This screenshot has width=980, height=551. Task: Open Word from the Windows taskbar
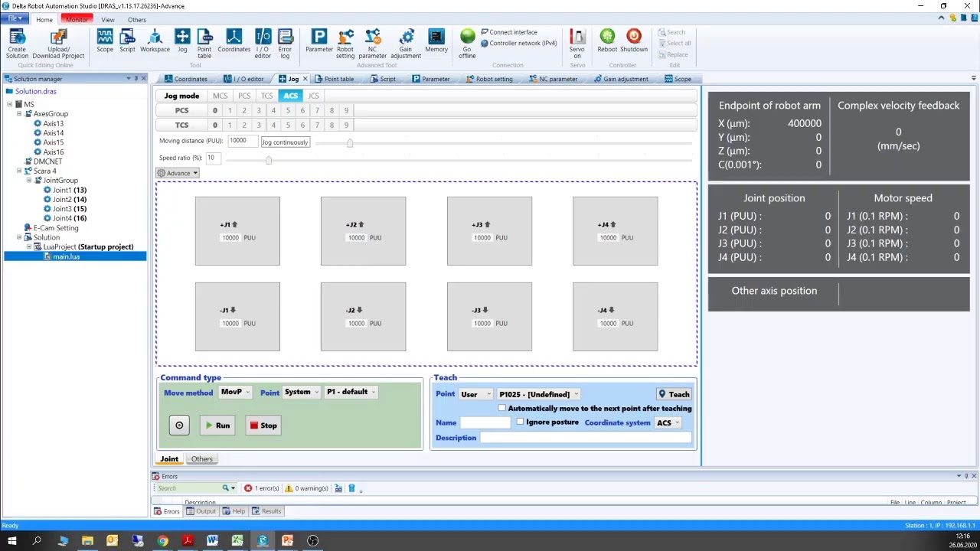tap(212, 541)
